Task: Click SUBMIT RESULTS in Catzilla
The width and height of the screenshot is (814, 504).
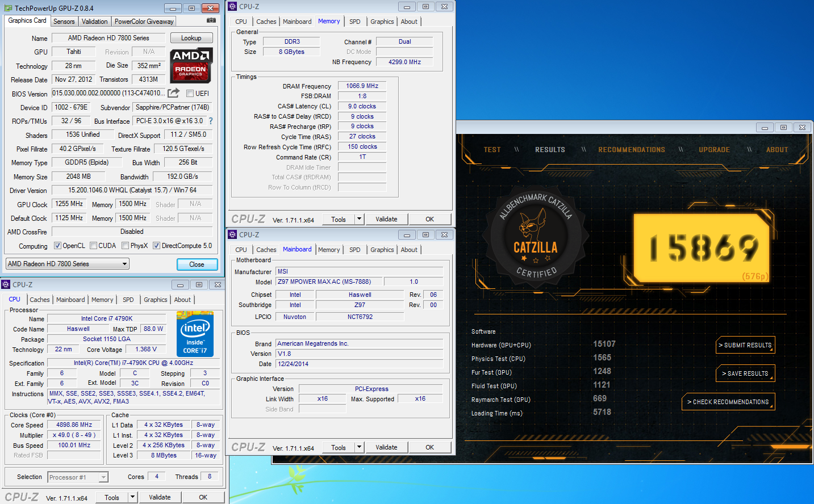Action: click(x=745, y=345)
